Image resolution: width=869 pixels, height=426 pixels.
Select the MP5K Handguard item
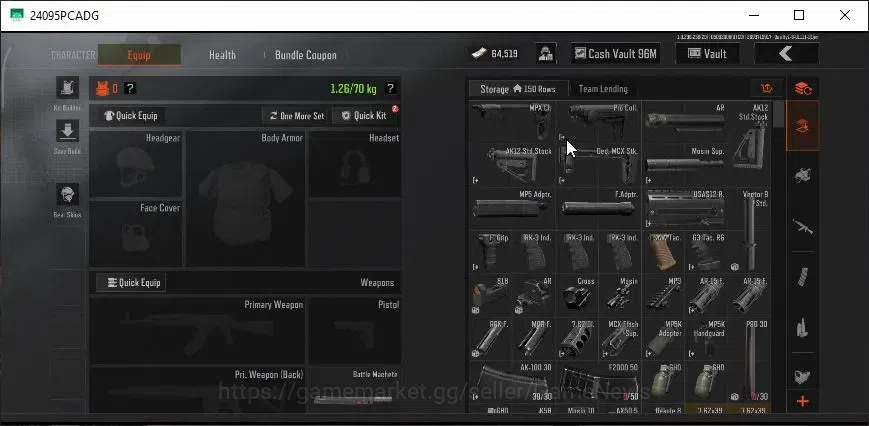(707, 339)
